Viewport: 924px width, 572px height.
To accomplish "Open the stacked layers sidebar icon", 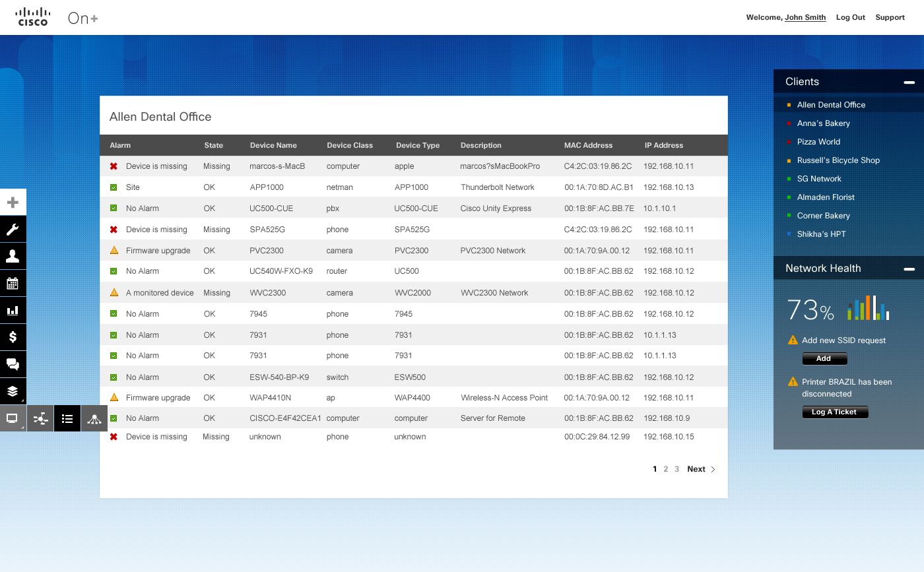I will (13, 391).
